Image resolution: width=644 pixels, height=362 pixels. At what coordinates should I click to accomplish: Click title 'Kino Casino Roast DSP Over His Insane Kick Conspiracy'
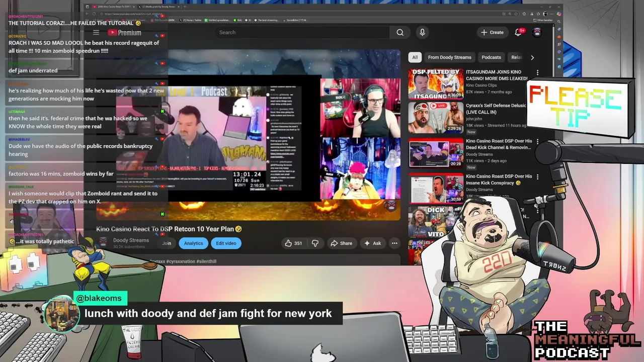click(x=499, y=179)
